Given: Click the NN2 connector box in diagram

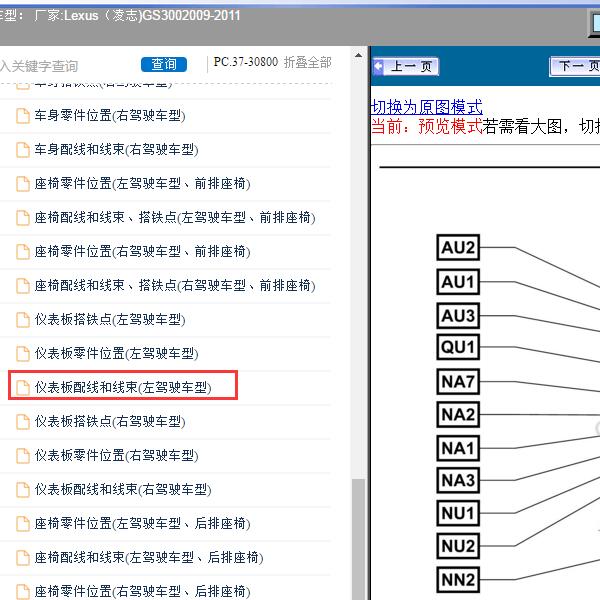Looking at the screenshot, I should 458,580.
